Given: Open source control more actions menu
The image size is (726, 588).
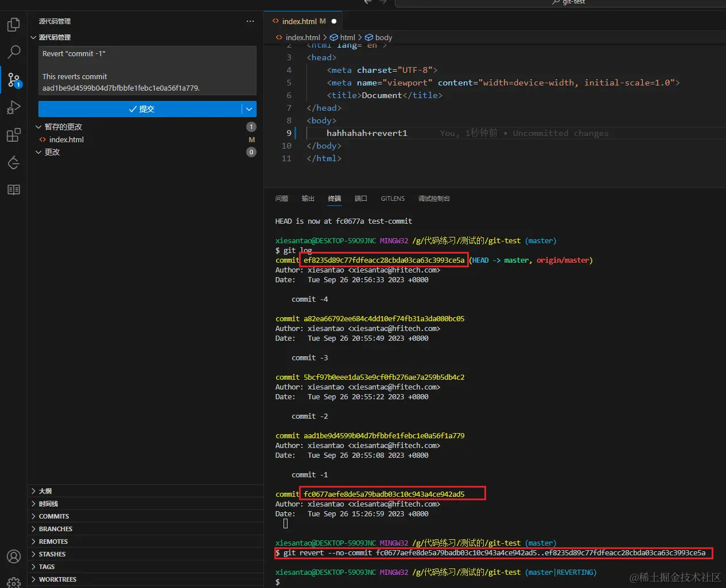Looking at the screenshot, I should pyautogui.click(x=250, y=21).
